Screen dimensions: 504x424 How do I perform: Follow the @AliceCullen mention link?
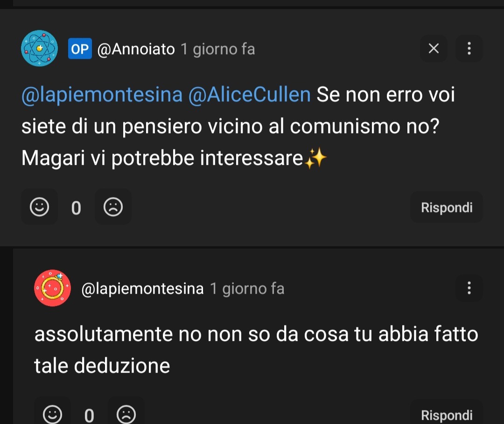pyautogui.click(x=249, y=95)
